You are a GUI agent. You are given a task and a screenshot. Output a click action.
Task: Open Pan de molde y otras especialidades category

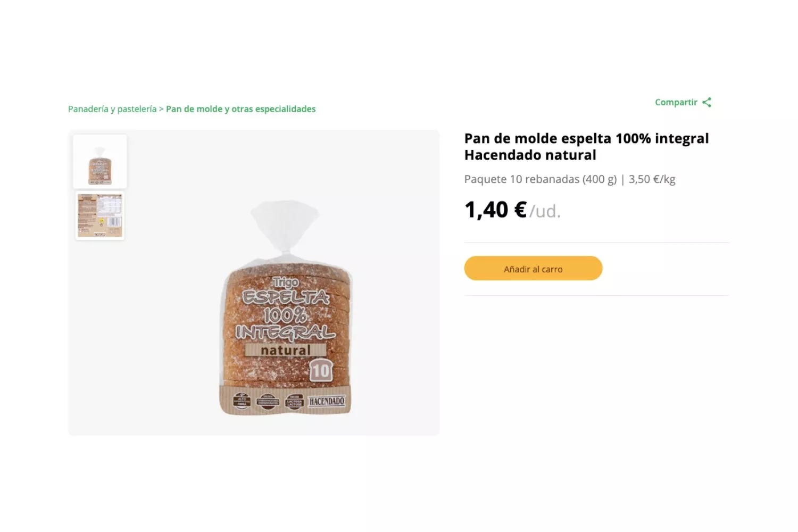click(240, 109)
